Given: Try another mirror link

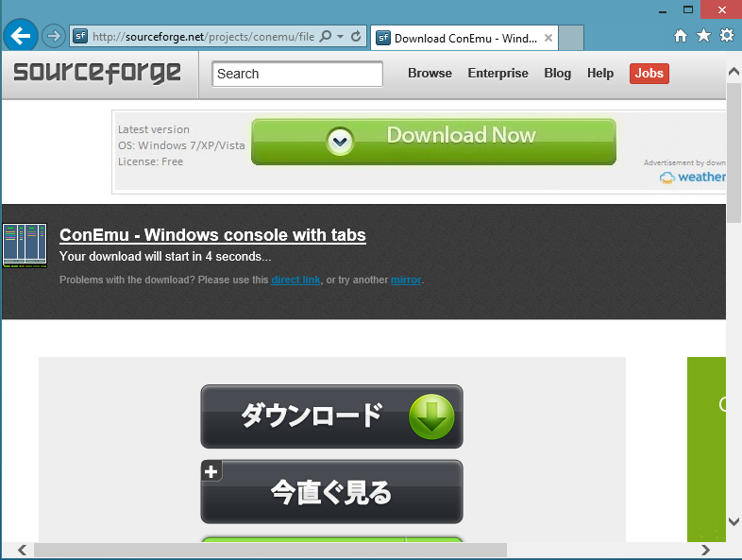Looking at the screenshot, I should click(x=406, y=280).
